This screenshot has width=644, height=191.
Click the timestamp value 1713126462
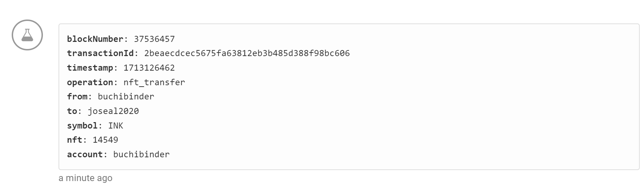[x=149, y=68]
